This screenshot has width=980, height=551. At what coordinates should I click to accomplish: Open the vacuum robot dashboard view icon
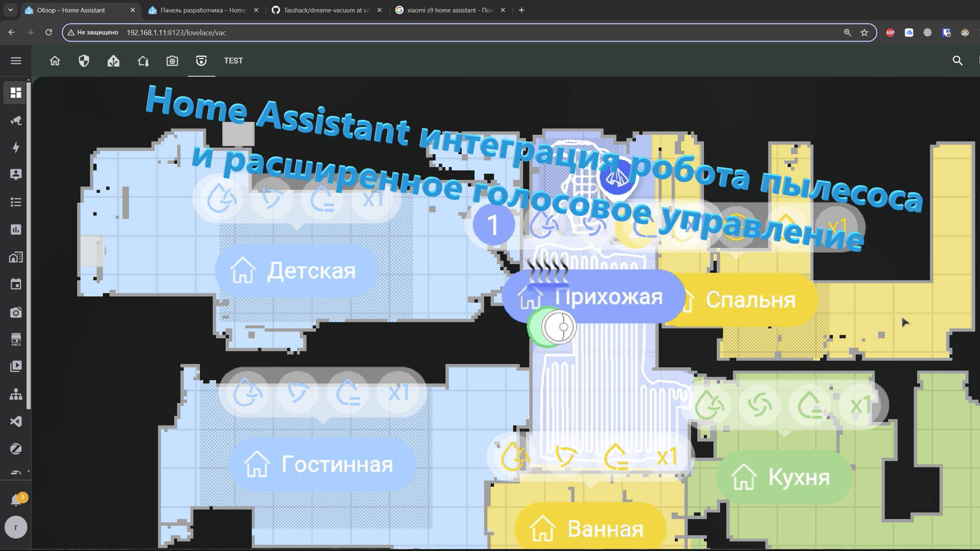201,61
